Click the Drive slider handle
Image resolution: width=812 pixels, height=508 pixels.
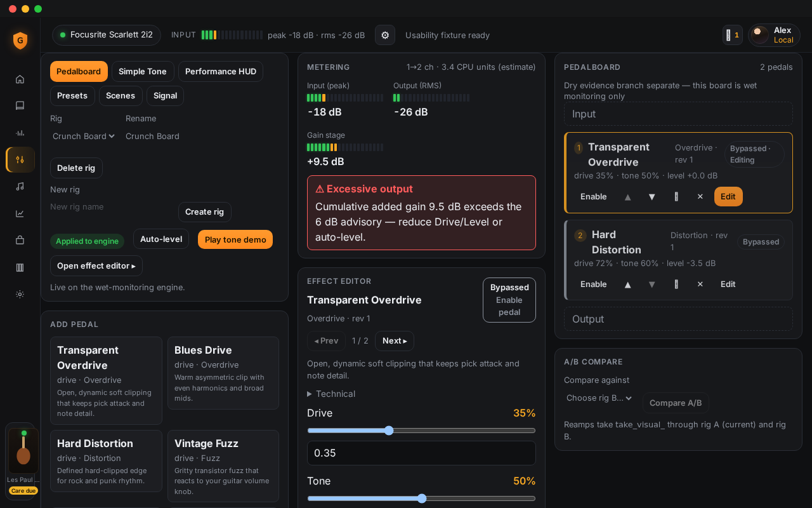[x=389, y=431]
